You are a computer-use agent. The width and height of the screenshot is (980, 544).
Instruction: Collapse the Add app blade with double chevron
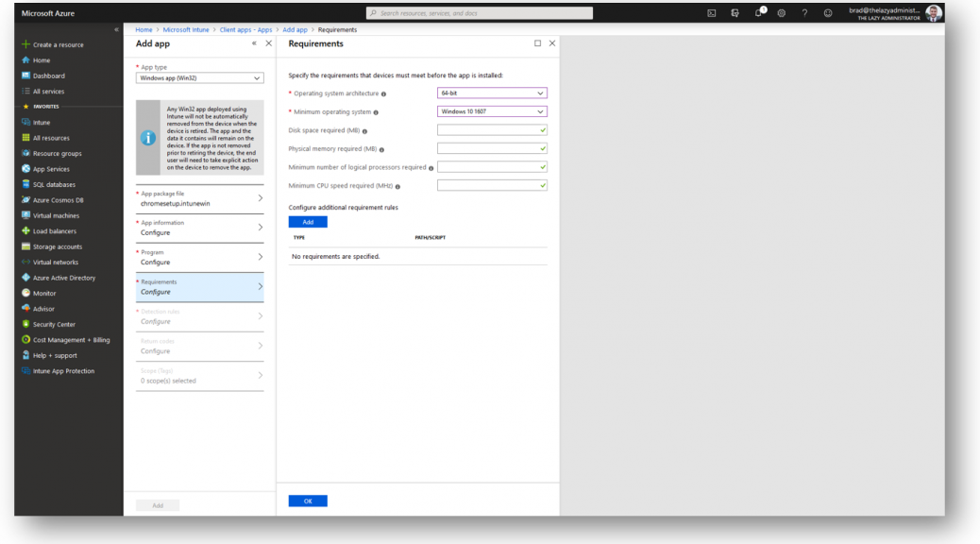(x=254, y=43)
